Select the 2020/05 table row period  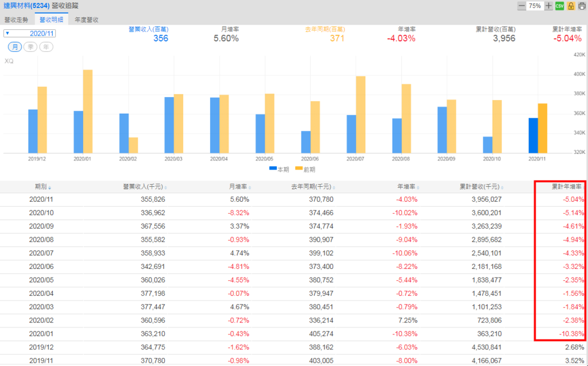click(x=41, y=280)
